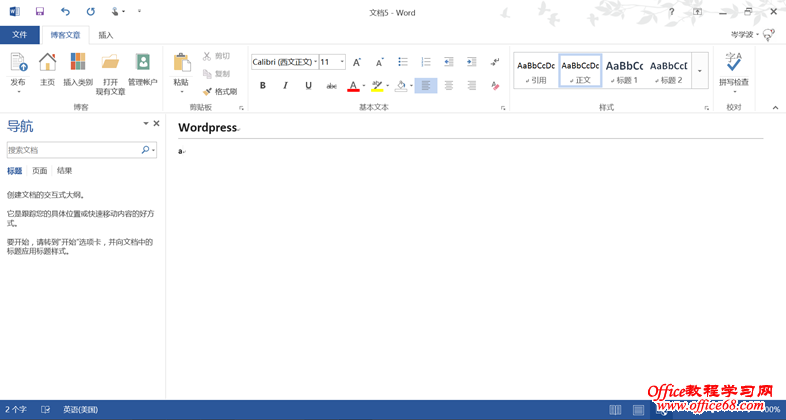Switch to Insert (插入) tab
This screenshot has width=786, height=420.
click(x=106, y=35)
